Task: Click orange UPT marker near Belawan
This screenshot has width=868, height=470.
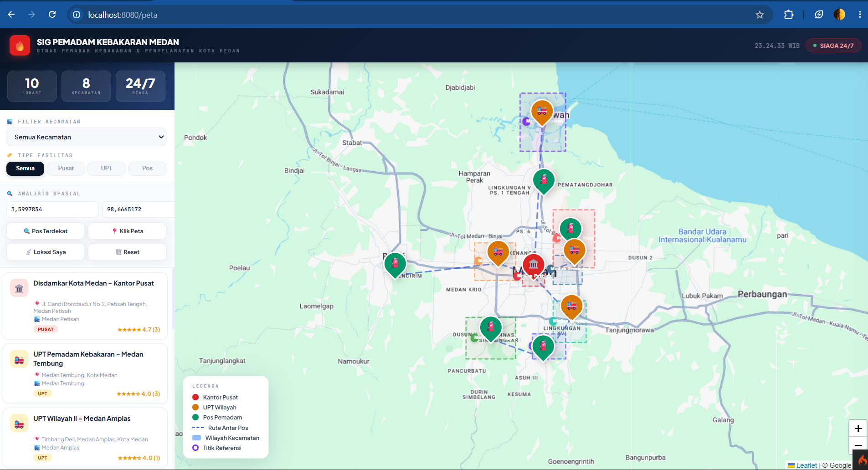Action: point(542,112)
